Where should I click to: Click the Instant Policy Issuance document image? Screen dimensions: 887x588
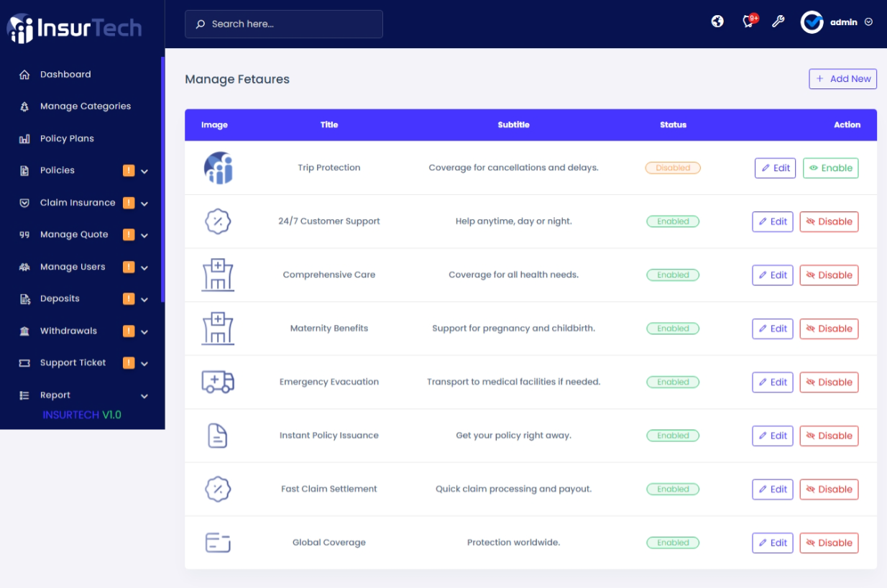[x=218, y=436]
